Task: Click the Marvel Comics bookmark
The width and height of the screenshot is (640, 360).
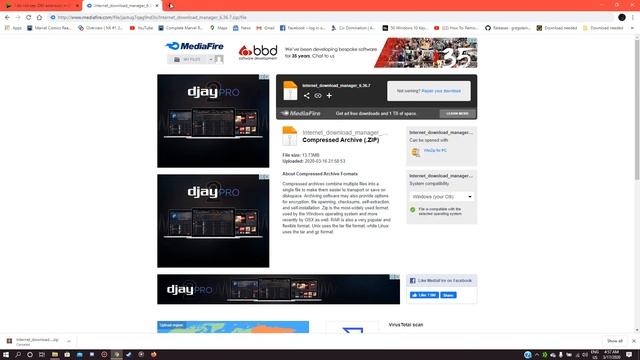Action: click(x=49, y=28)
